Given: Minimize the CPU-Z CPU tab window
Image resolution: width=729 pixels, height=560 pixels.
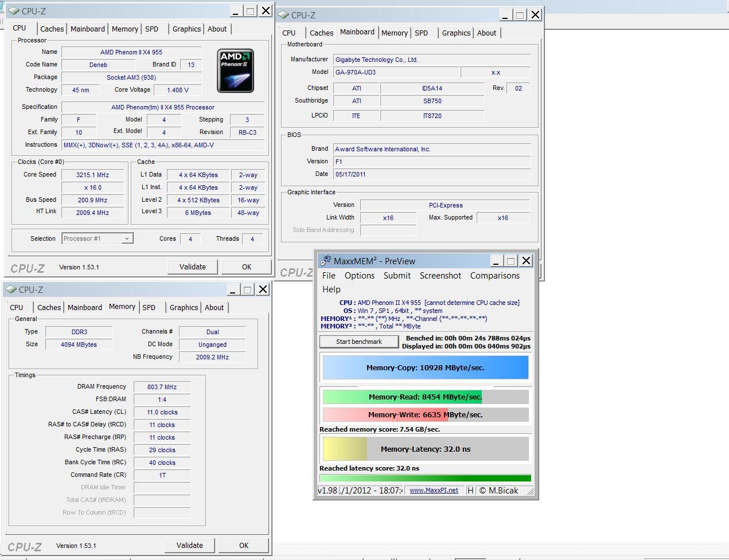Looking at the screenshot, I should pos(236,11).
